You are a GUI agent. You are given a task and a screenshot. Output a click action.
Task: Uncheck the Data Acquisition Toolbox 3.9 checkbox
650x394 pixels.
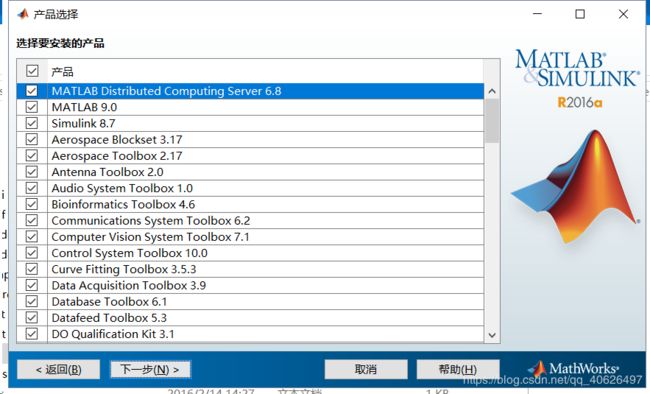32,285
